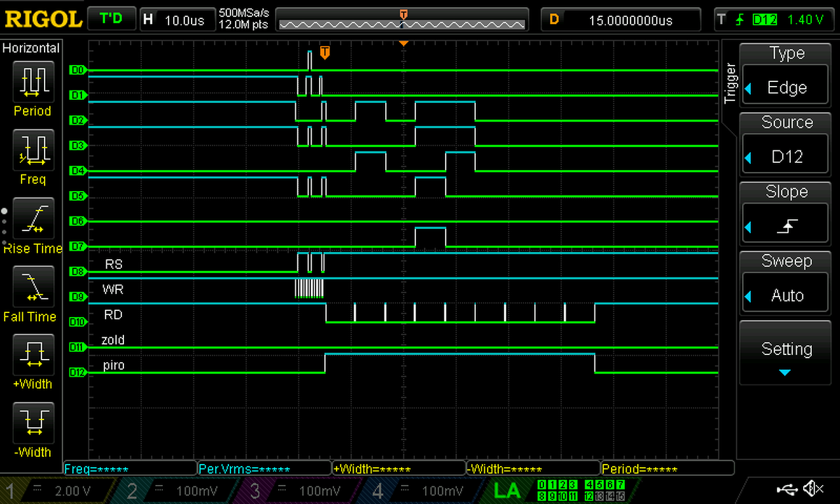Screen dimensions: 840x504
Task: Click the D1 channel tag
Action: tap(77, 95)
